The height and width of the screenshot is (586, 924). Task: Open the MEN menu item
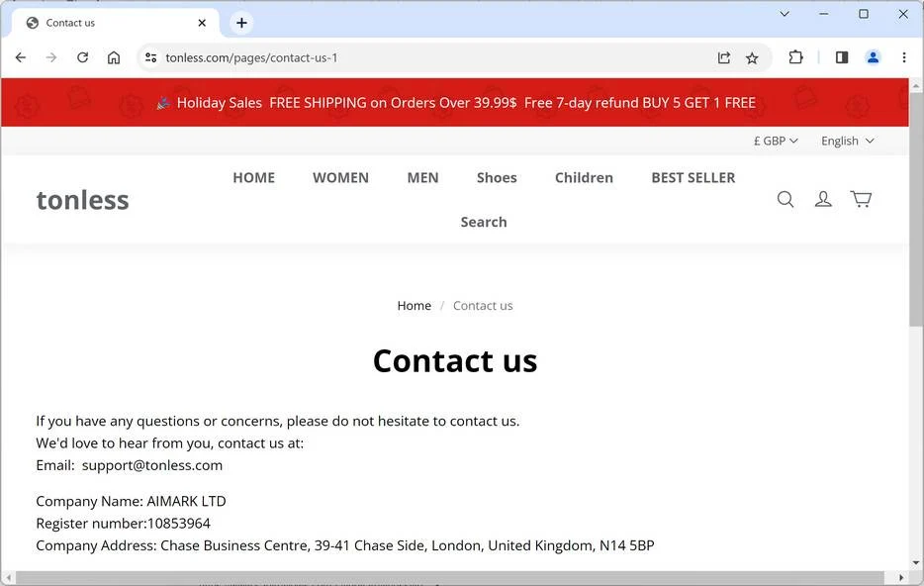click(x=422, y=177)
